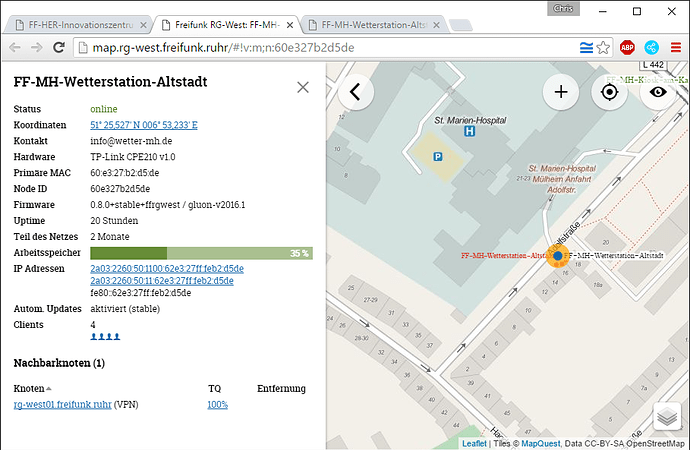Go back in browser history
690x450 pixels.
click(x=15, y=48)
